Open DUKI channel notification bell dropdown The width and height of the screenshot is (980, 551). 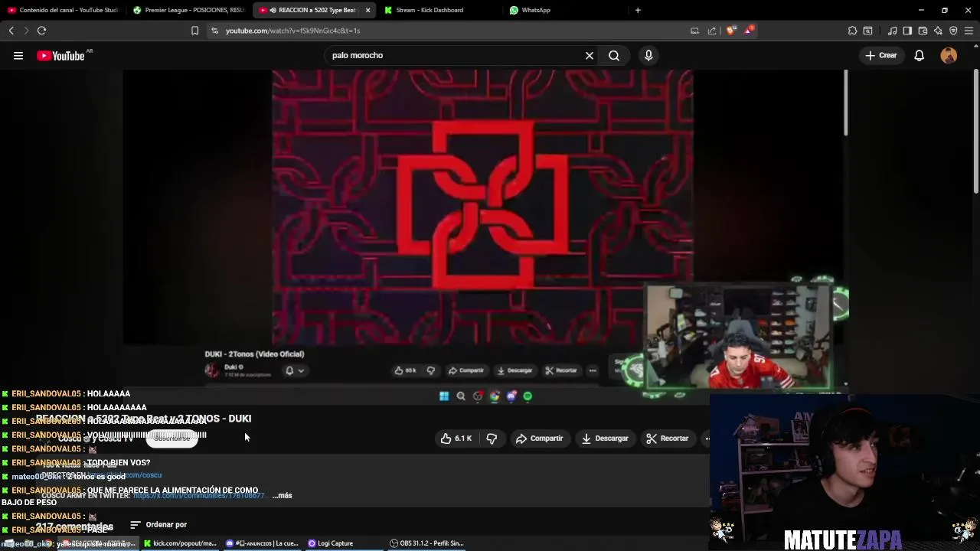(x=295, y=370)
